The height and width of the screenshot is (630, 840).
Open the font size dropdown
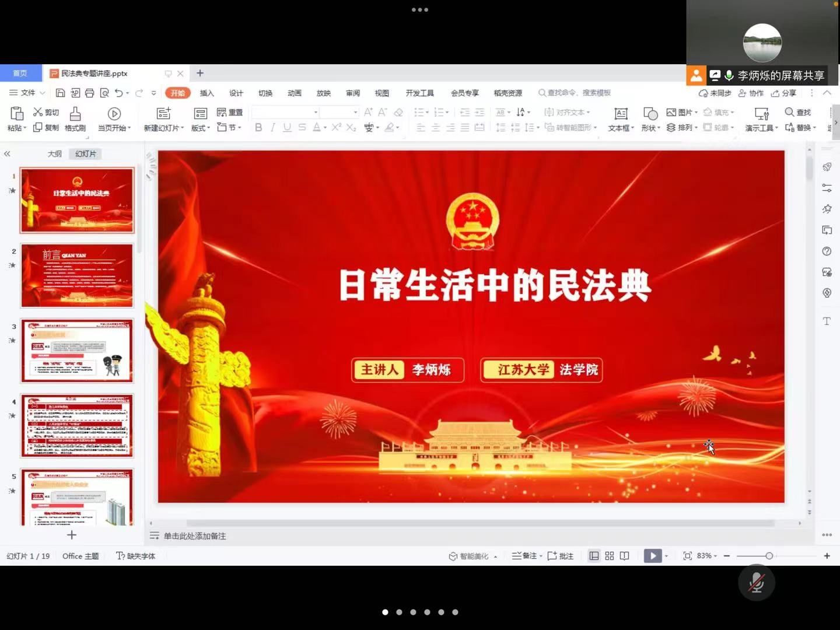355,112
